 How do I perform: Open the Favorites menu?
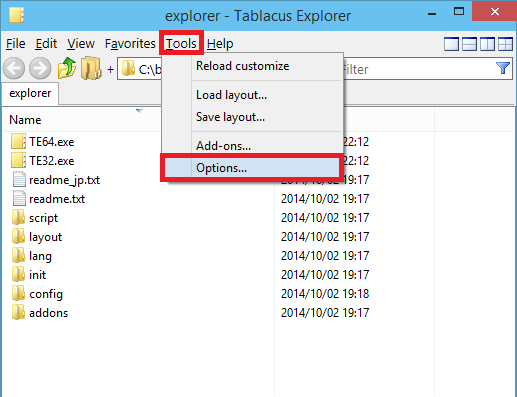pos(130,44)
